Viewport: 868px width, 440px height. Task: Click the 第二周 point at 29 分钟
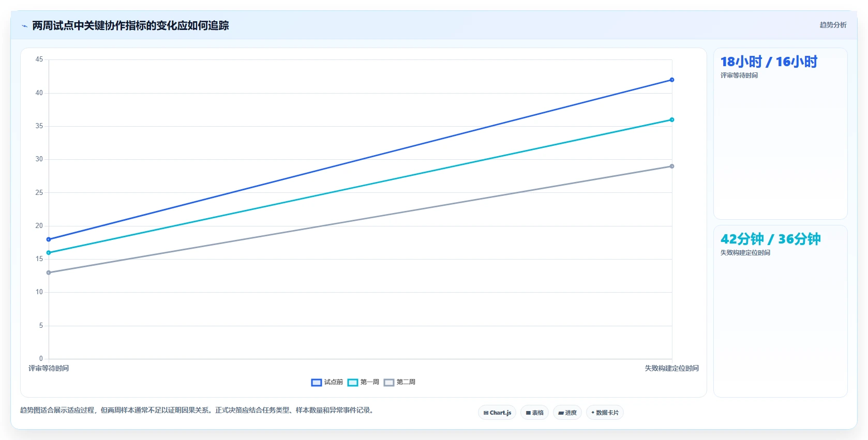click(x=672, y=166)
